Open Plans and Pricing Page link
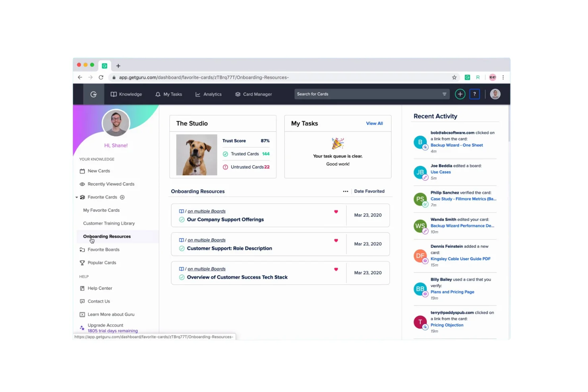This screenshot has width=588, height=392. pos(453,292)
